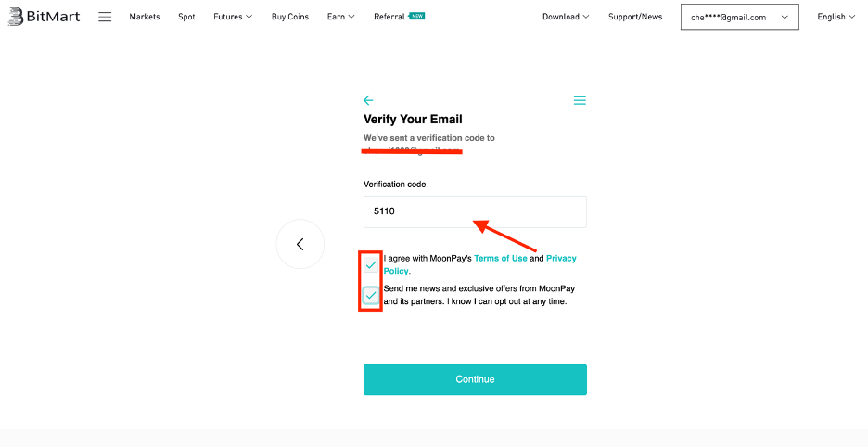
Task: Expand the Futures dropdown
Action: [233, 17]
